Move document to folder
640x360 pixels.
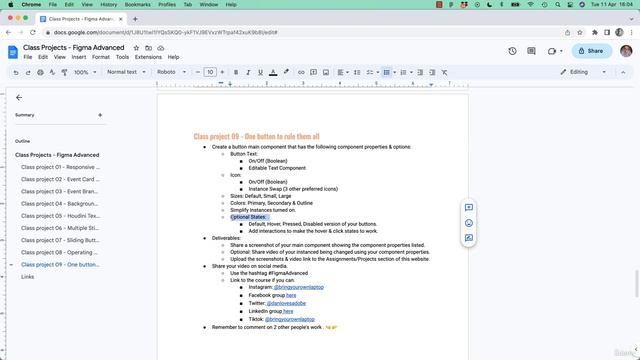click(x=149, y=48)
